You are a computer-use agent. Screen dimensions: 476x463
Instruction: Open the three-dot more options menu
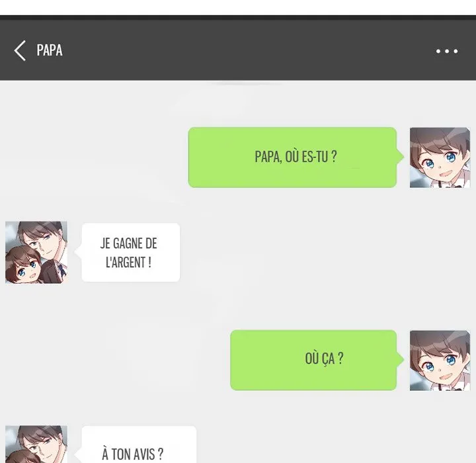447,51
